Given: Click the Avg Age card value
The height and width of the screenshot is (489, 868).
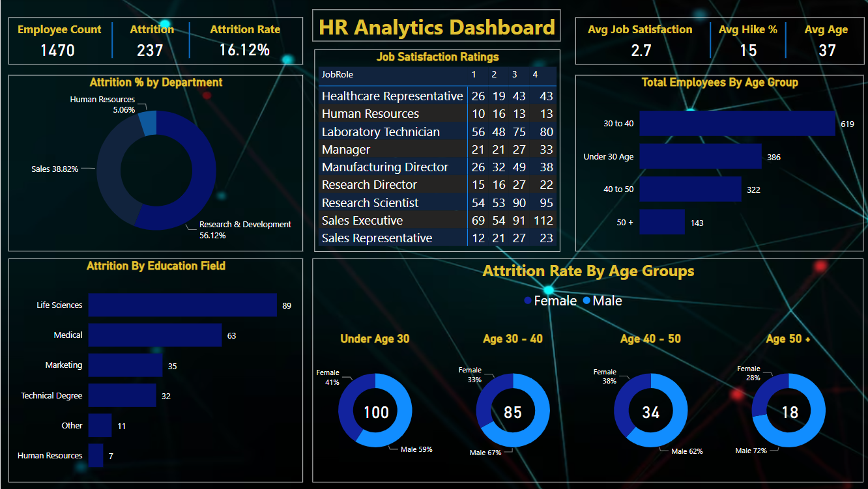Looking at the screenshot, I should click(x=826, y=50).
